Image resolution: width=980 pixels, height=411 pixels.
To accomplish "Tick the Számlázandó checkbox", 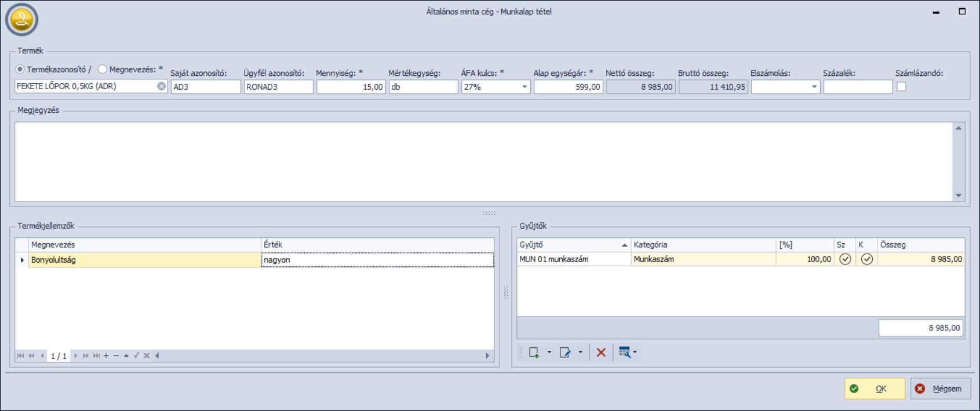I will tap(901, 87).
